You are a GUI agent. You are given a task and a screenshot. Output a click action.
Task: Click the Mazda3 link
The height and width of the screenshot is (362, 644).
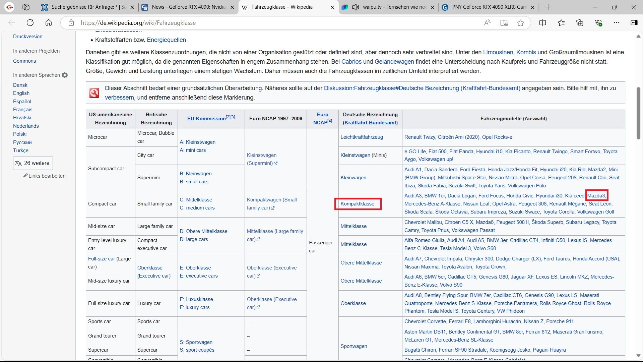click(x=596, y=196)
